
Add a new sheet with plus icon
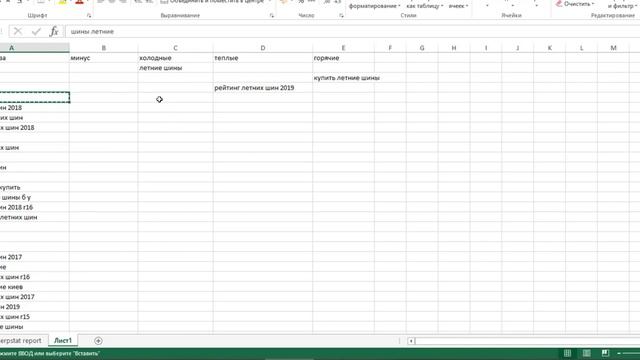click(x=98, y=340)
